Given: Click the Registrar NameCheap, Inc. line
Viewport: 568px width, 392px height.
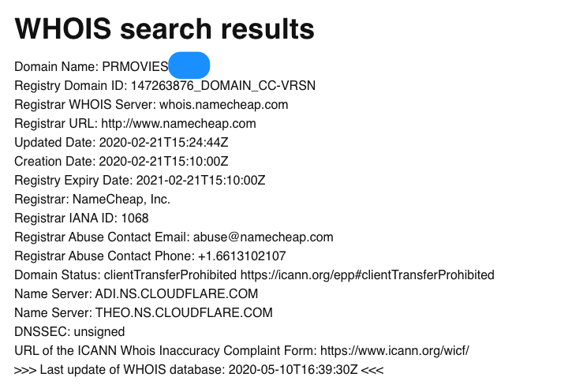Looking at the screenshot, I should coord(92,199).
